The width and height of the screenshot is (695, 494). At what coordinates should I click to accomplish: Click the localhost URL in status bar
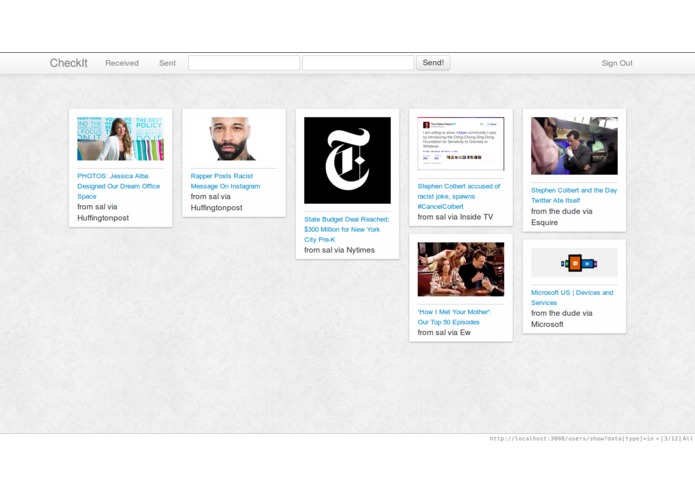pos(571,439)
